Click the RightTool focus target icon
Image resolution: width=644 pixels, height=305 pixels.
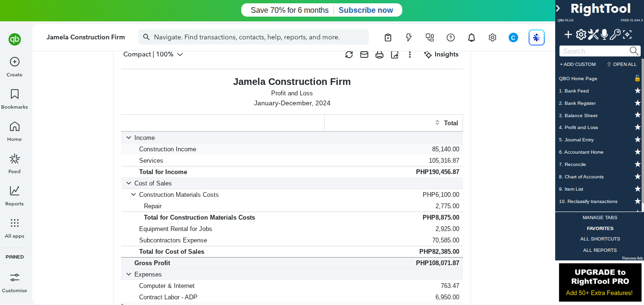[627, 34]
